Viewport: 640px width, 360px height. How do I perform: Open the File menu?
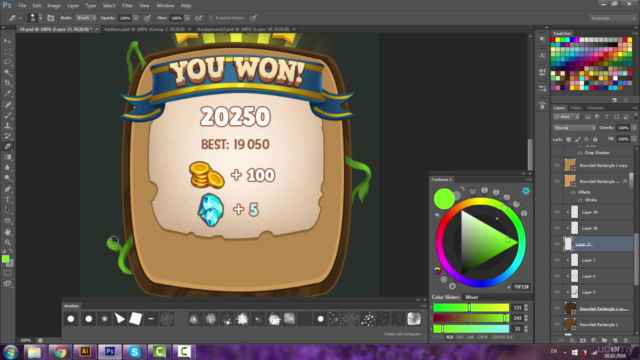pos(22,6)
